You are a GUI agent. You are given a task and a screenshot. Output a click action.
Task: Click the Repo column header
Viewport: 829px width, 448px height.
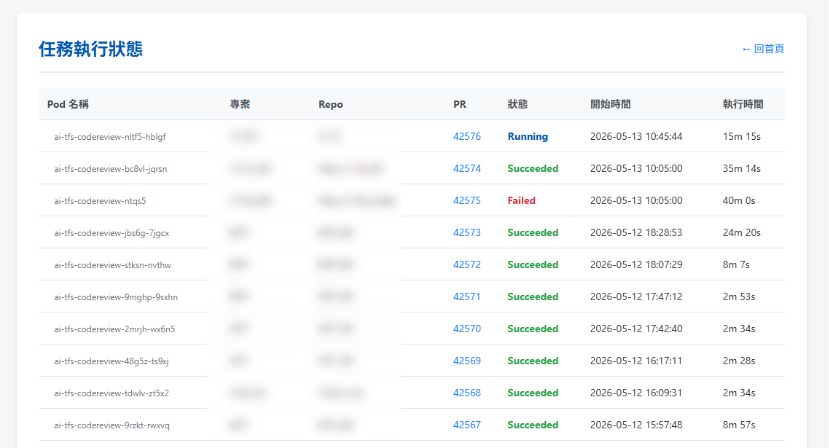click(330, 104)
